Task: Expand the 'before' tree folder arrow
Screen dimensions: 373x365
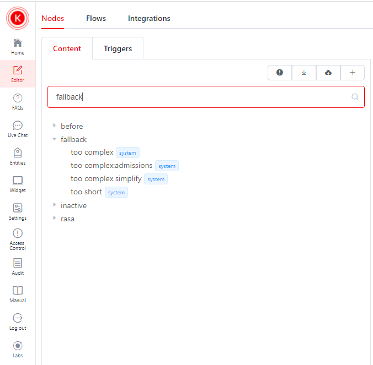Action: point(54,126)
